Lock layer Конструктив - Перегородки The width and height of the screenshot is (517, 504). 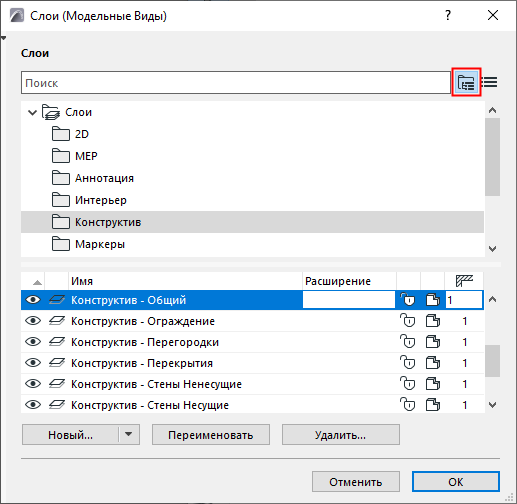point(408,341)
